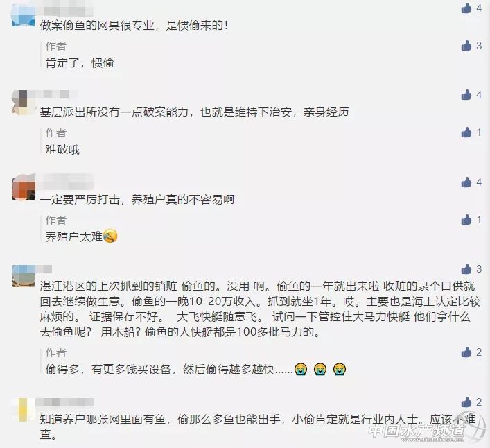Like the author's reply '难破哦'

[x=466, y=132]
